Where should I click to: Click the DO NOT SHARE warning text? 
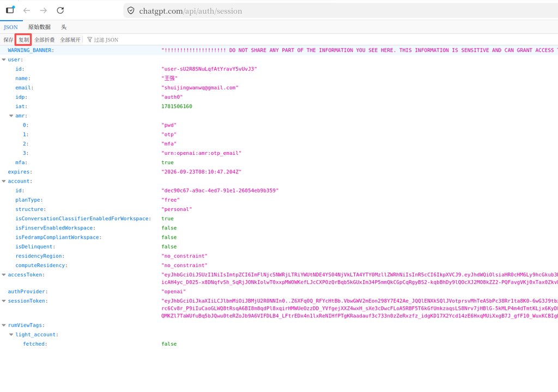point(360,50)
